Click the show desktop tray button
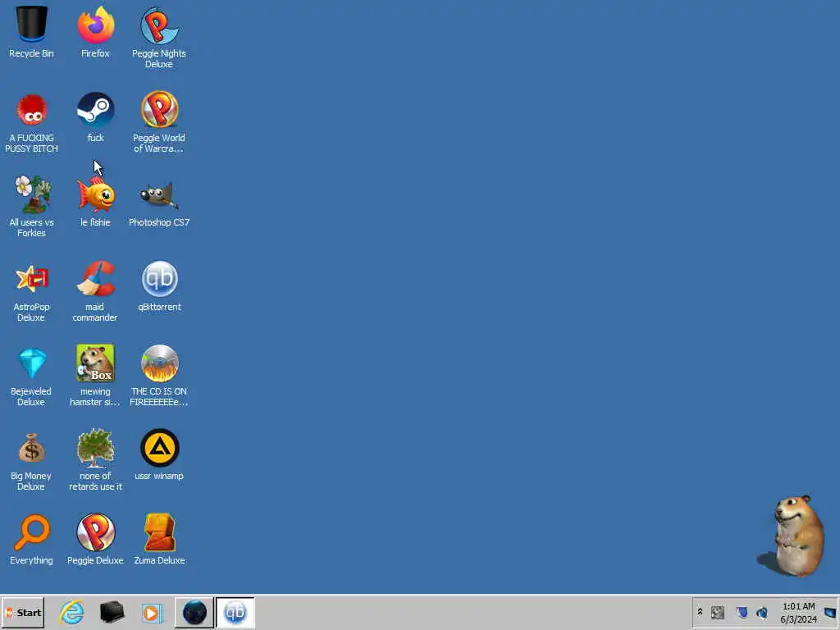The image size is (840, 630). click(x=830, y=612)
